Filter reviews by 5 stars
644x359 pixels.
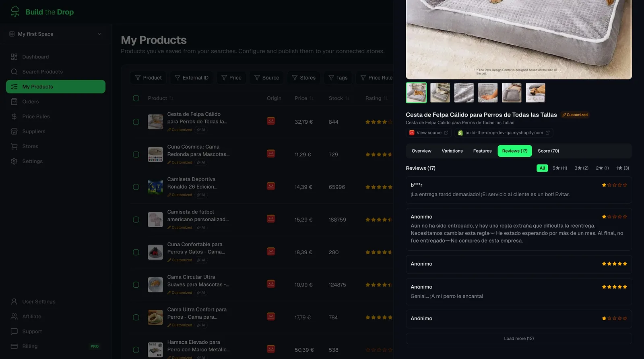click(x=559, y=168)
